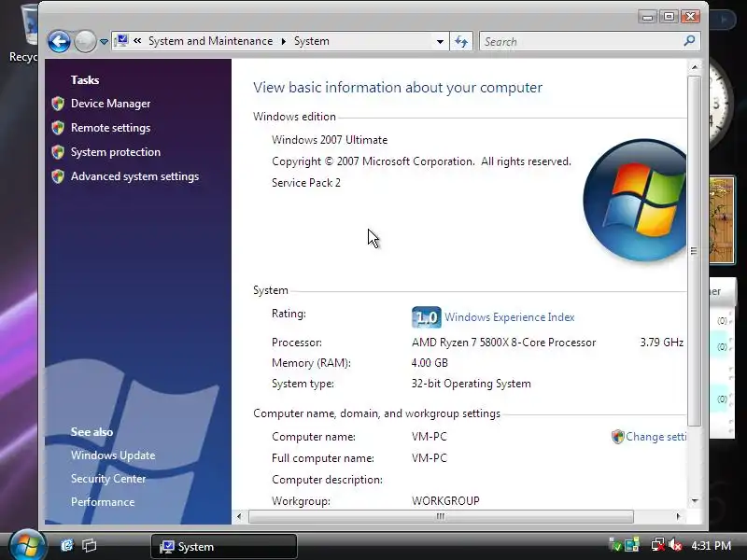Click the WORKGROUP value
The image size is (747, 560).
point(445,501)
